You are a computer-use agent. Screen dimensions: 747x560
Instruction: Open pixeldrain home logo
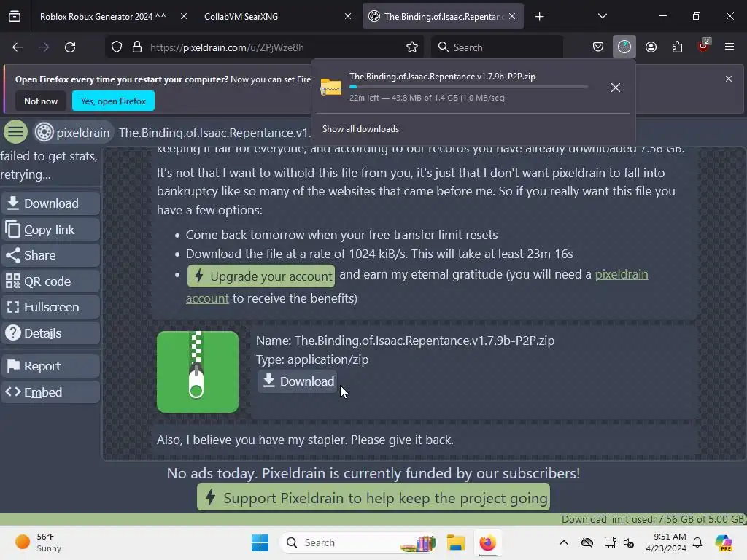pos(72,133)
